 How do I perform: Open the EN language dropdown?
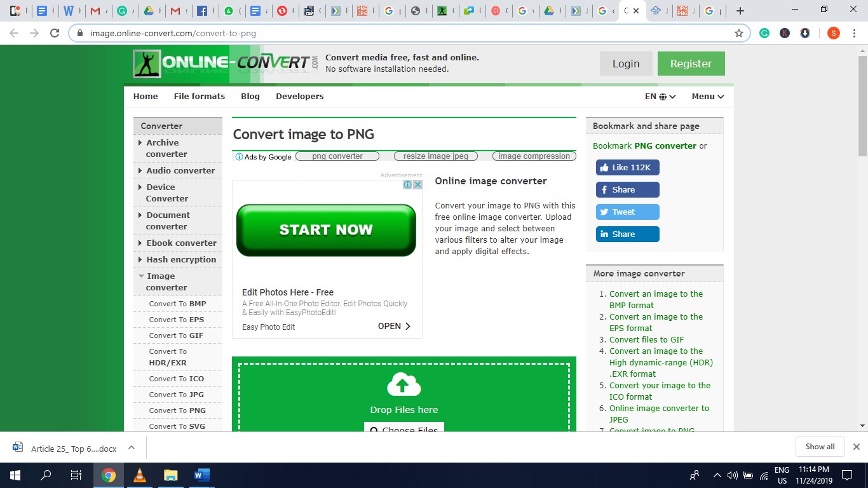[660, 97]
